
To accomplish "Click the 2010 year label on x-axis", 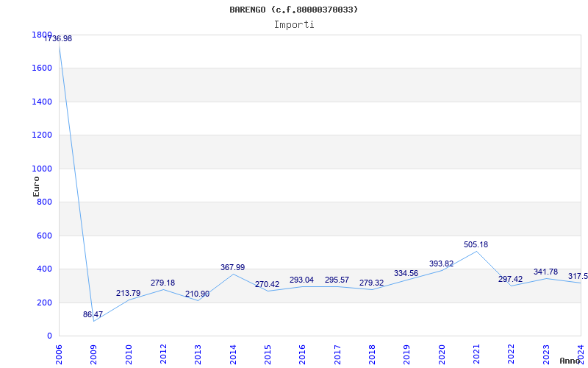I will click(x=129, y=355).
